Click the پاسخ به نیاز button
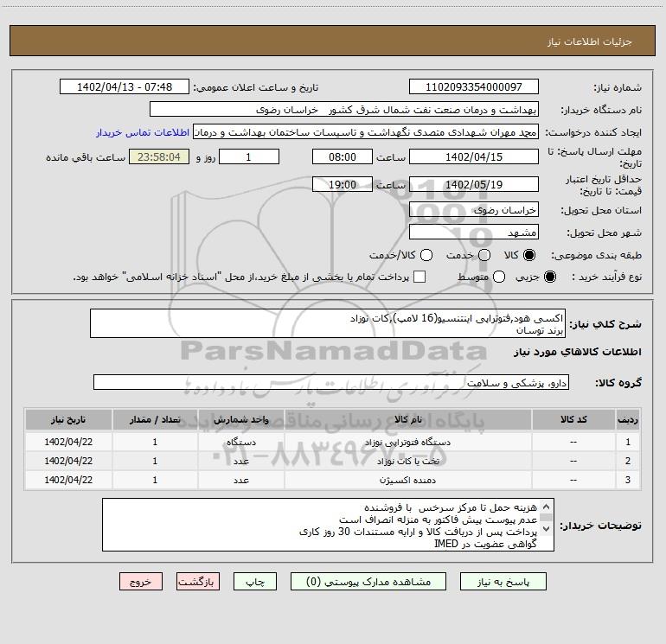The height and width of the screenshot is (644, 666). pyautogui.click(x=503, y=582)
